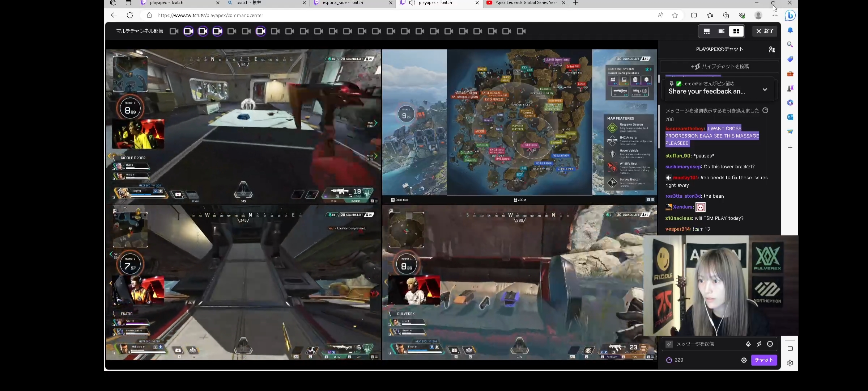The height and width of the screenshot is (391, 868).
Task: Click the Hype Chat lightning icon in input
Action: click(759, 344)
